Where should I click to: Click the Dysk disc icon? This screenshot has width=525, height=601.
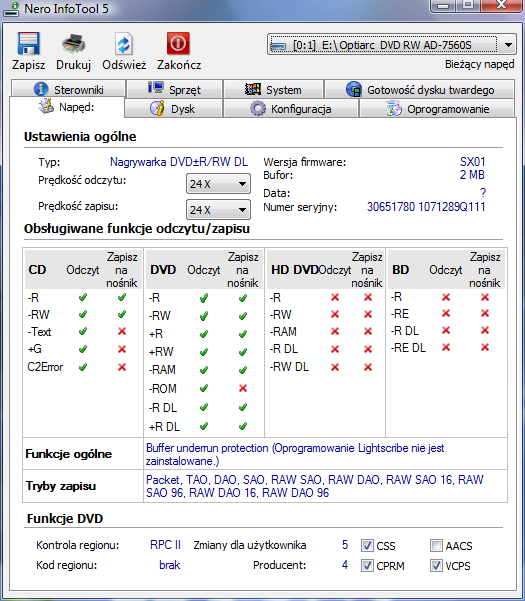157,108
